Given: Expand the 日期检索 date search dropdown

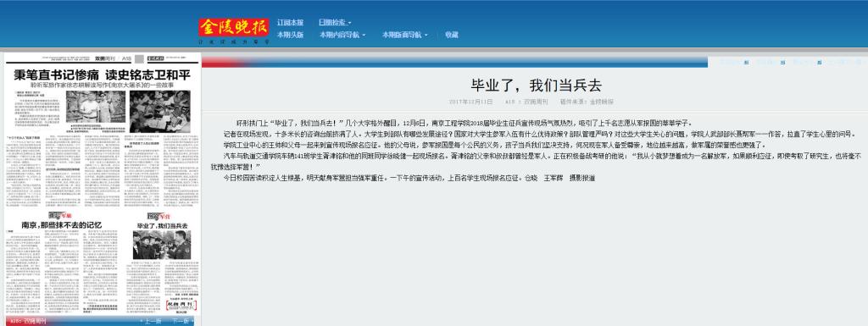Looking at the screenshot, I should pyautogui.click(x=334, y=23).
